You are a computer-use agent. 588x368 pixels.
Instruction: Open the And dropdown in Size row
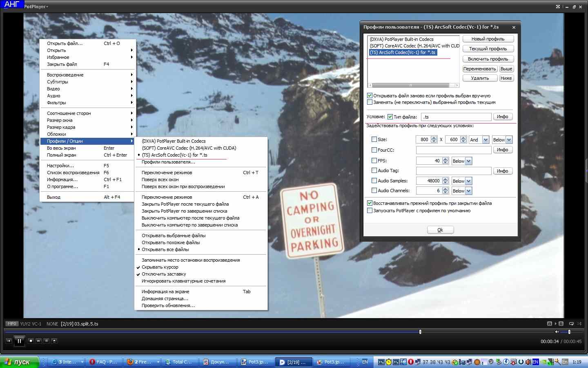[x=486, y=140]
